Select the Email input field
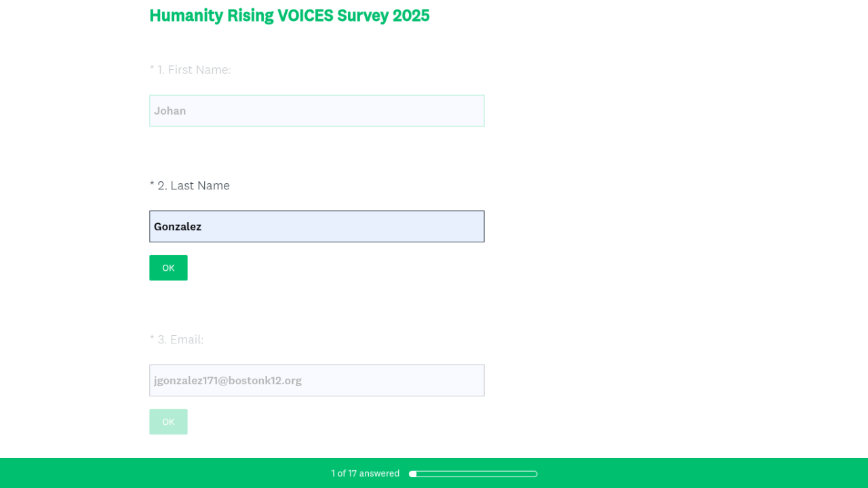 317,380
